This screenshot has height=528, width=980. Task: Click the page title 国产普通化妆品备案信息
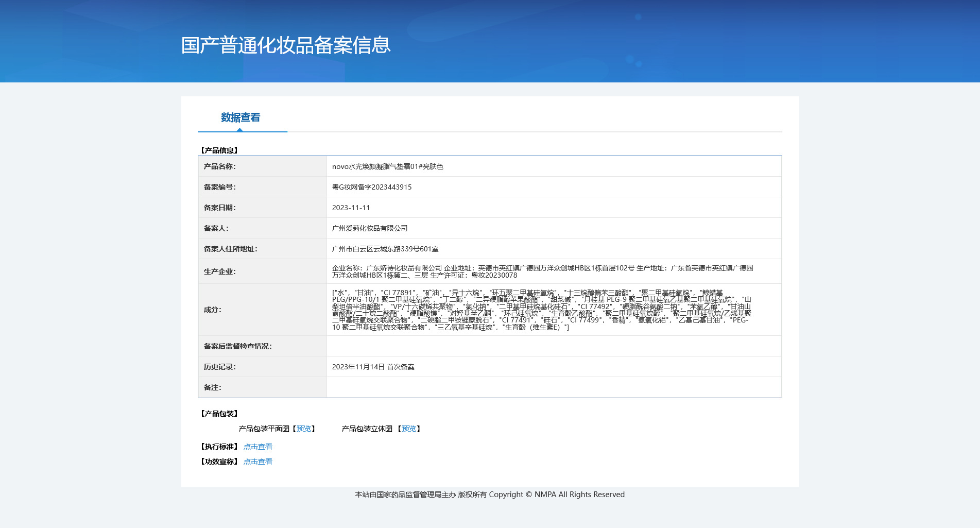[286, 45]
